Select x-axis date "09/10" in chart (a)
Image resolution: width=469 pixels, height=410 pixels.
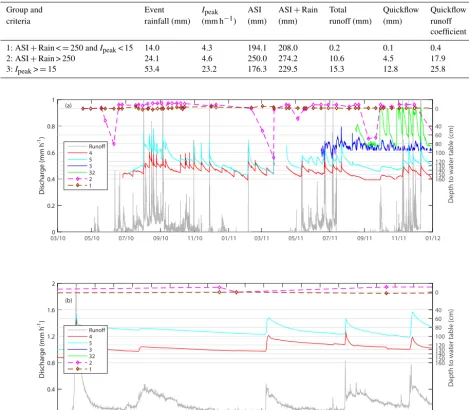tap(160, 238)
